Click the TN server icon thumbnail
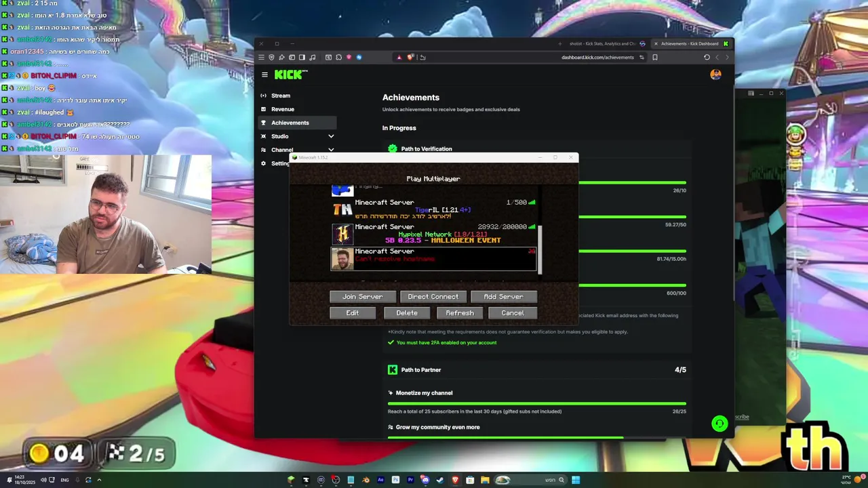The height and width of the screenshot is (488, 868). (x=342, y=209)
